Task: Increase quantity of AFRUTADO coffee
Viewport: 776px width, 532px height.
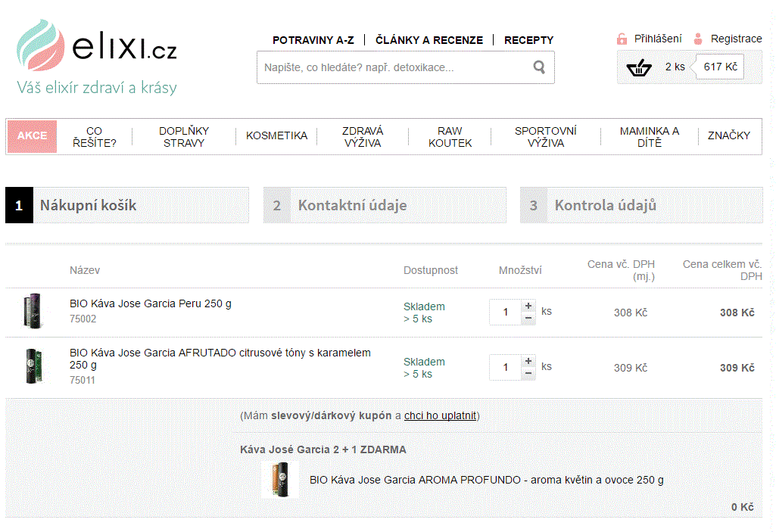Action: tap(528, 361)
